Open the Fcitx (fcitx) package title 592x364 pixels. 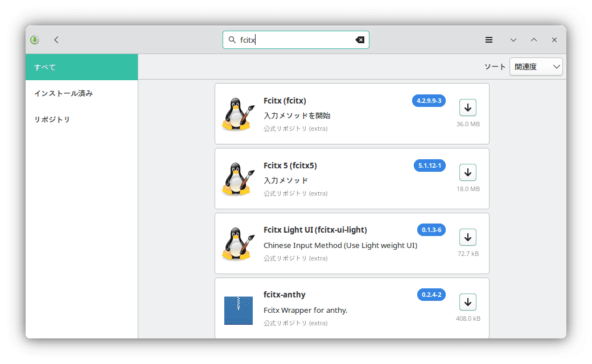point(285,101)
